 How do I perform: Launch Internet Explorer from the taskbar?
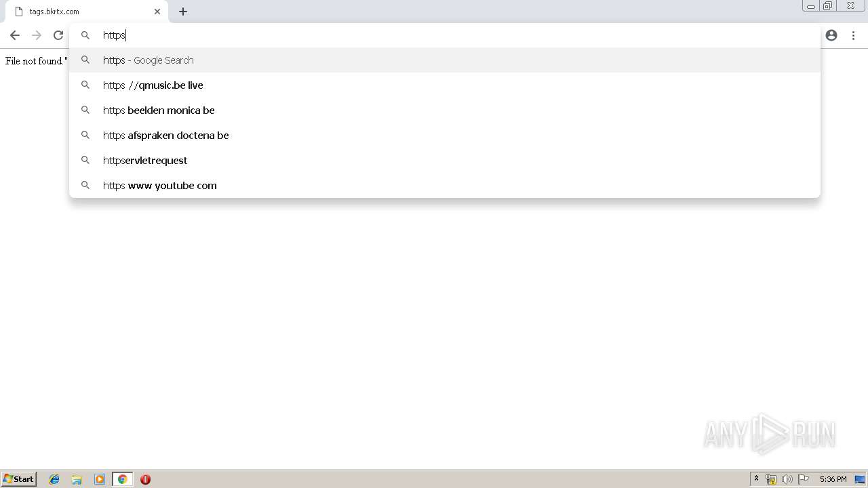54,479
